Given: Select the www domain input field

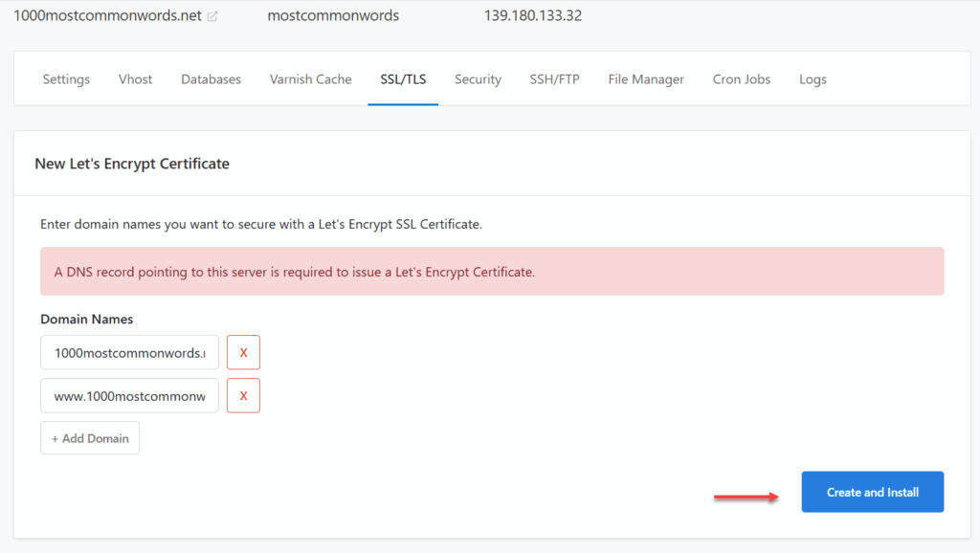Looking at the screenshot, I should 129,395.
